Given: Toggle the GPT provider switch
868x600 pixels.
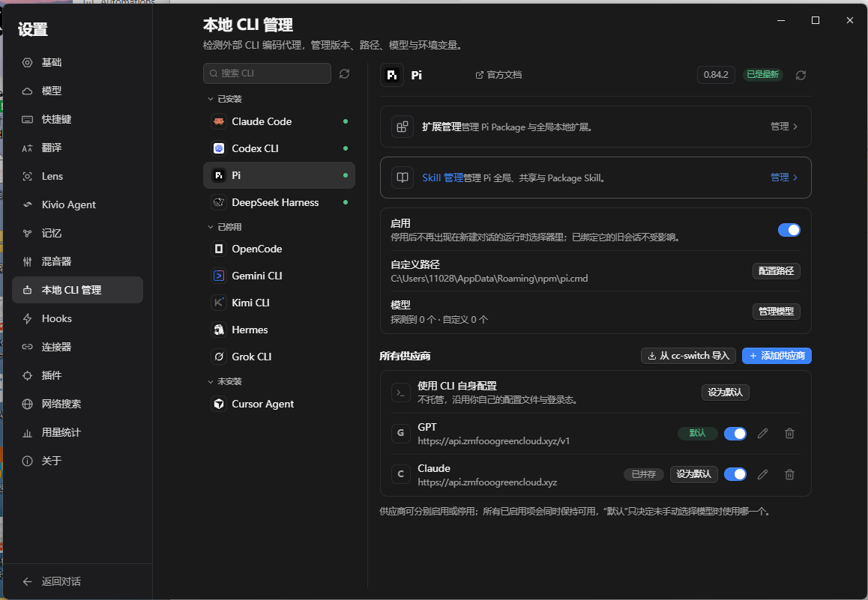Looking at the screenshot, I should click(x=735, y=434).
